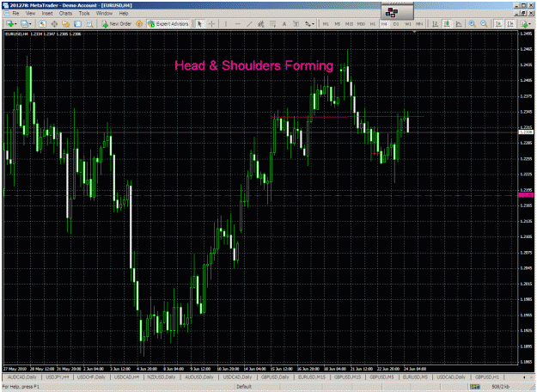Open the MetaEditor icon next to New Order

click(139, 24)
